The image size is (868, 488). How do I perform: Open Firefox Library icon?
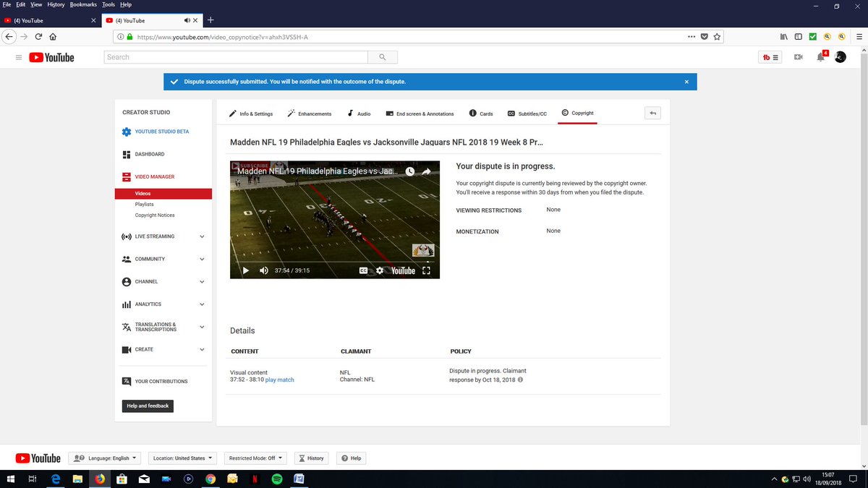[784, 37]
